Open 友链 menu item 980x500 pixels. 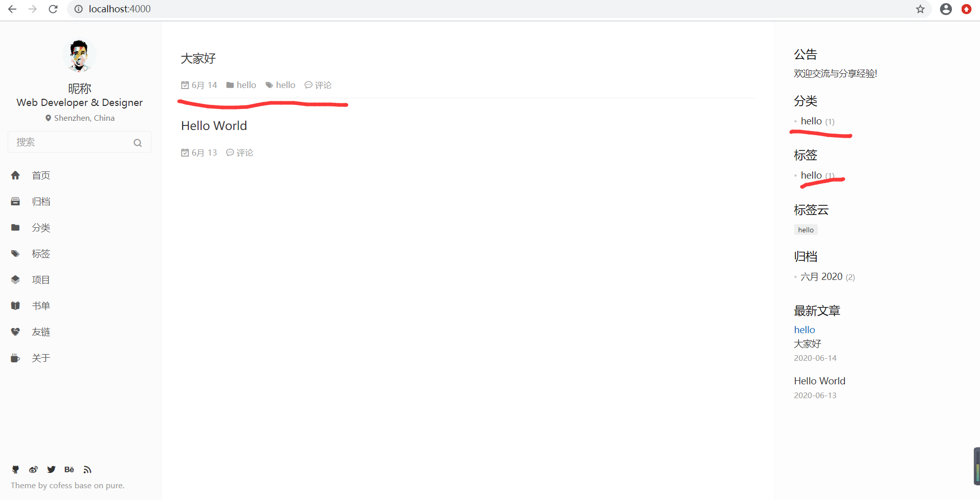(x=41, y=332)
